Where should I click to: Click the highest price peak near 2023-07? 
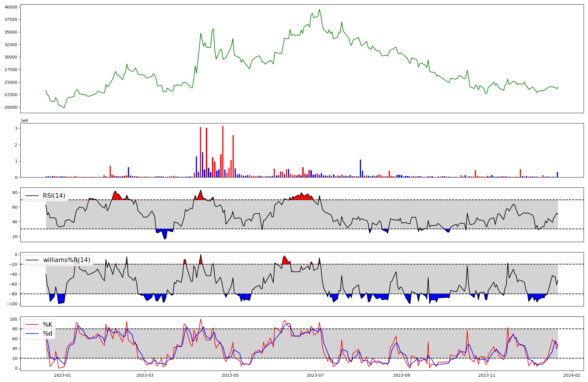(320, 9)
